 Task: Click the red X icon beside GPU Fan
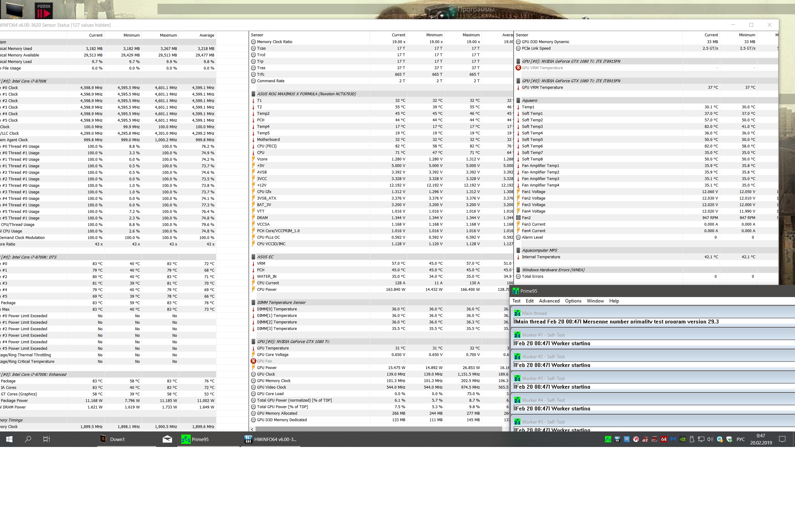tap(253, 361)
